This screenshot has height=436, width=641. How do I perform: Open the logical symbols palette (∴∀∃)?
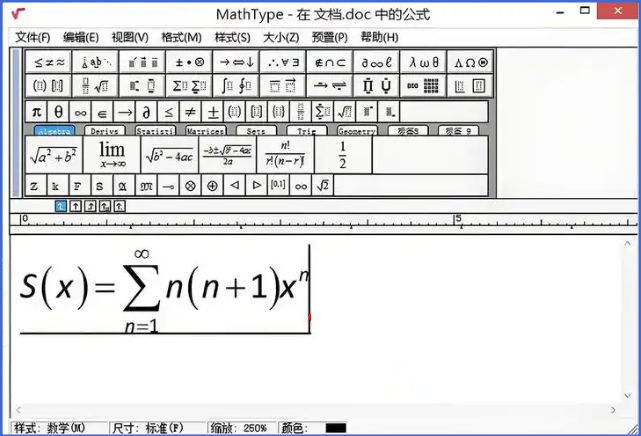(x=283, y=62)
